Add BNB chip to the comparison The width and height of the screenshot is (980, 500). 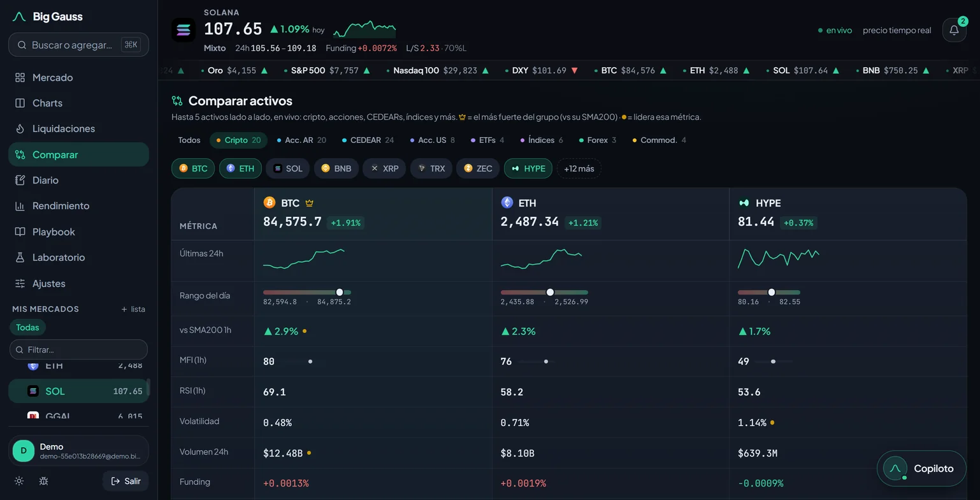tap(336, 168)
